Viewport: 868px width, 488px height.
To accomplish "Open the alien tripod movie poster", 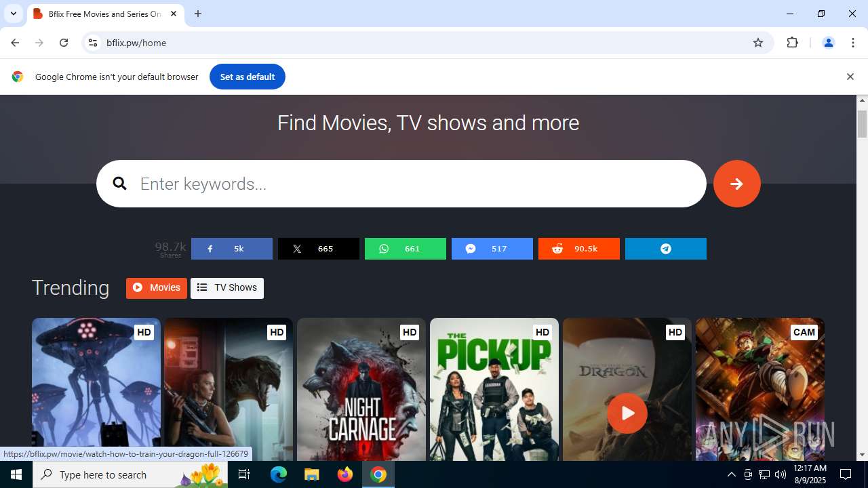I will (96, 389).
